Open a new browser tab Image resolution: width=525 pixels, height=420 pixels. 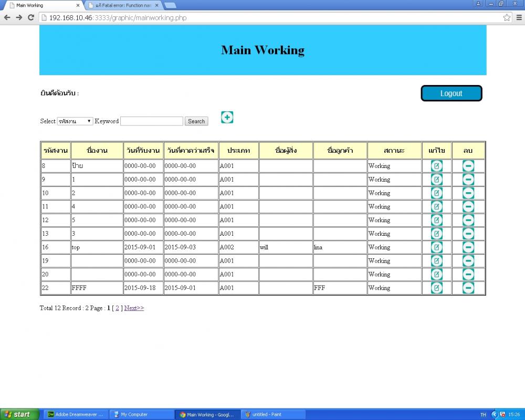coord(171,5)
